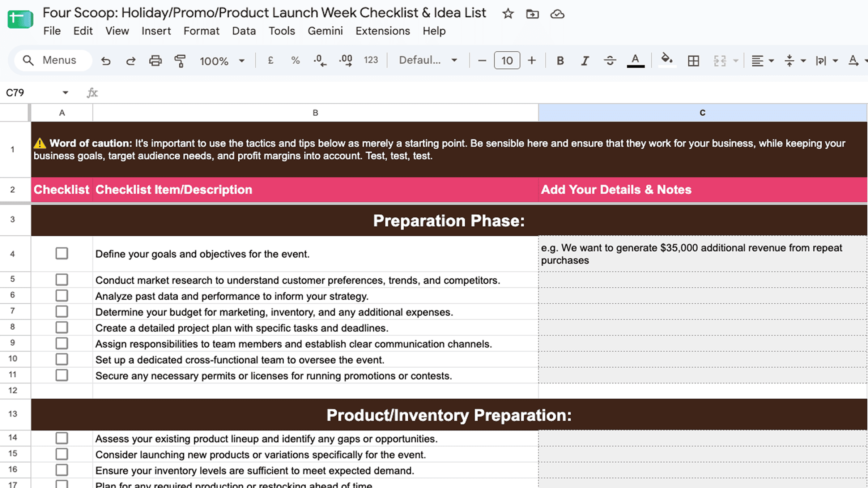
Task: Expand vertical align options arrow
Action: click(x=803, y=61)
